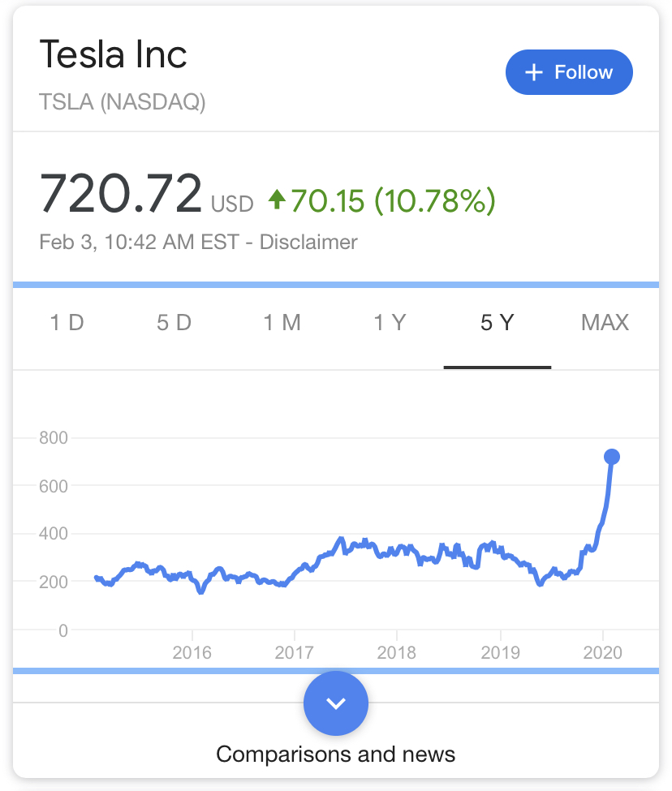Click the 800 y-axis gridline label
This screenshot has width=672, height=791.
click(53, 438)
